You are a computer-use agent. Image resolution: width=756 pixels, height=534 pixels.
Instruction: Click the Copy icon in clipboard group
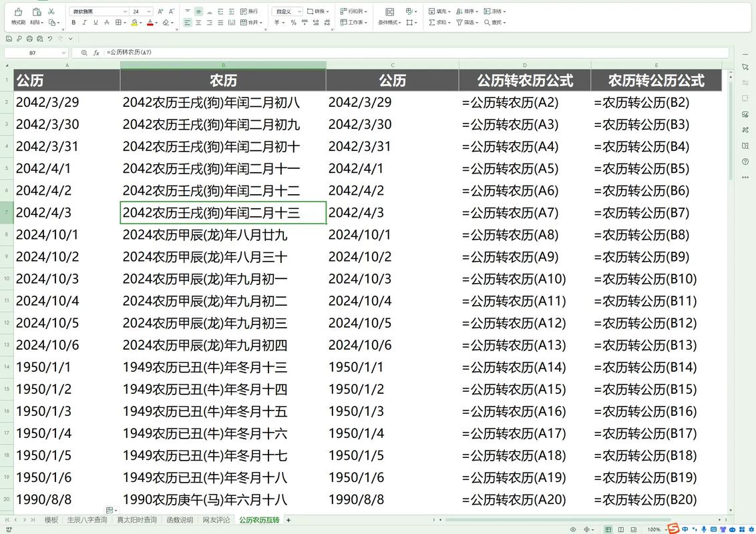click(x=52, y=22)
